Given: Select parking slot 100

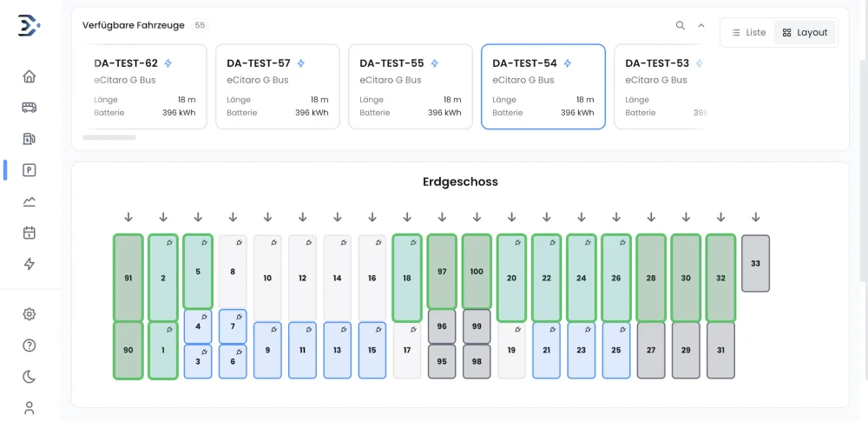Looking at the screenshot, I should pyautogui.click(x=477, y=272).
